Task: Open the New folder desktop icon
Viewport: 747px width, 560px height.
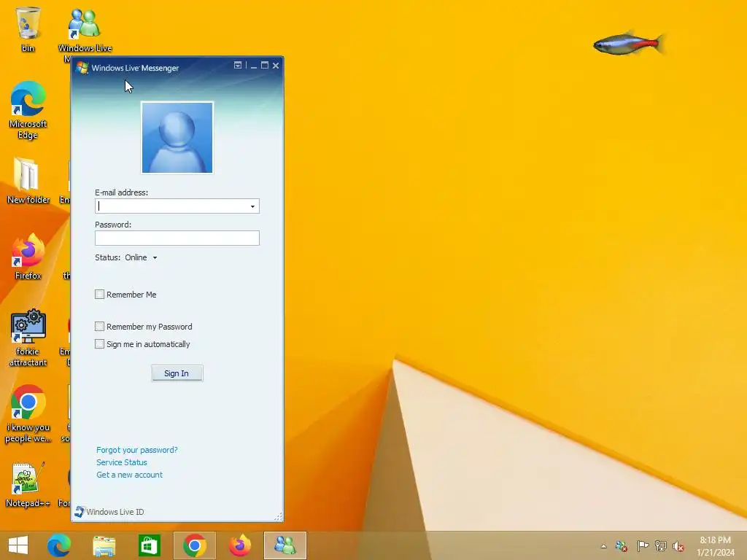Action: click(28, 180)
